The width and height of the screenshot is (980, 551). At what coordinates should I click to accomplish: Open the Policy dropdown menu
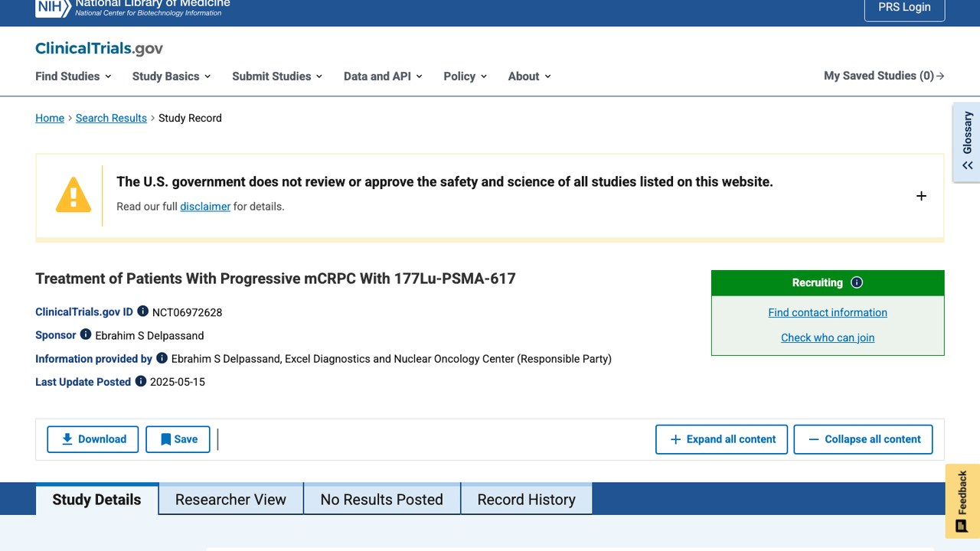coord(465,76)
